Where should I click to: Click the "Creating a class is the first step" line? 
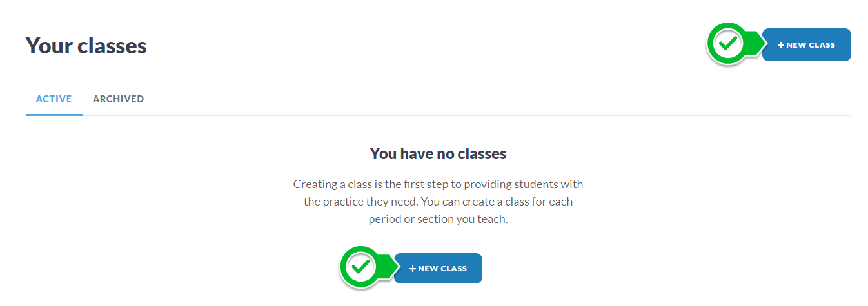(438, 184)
